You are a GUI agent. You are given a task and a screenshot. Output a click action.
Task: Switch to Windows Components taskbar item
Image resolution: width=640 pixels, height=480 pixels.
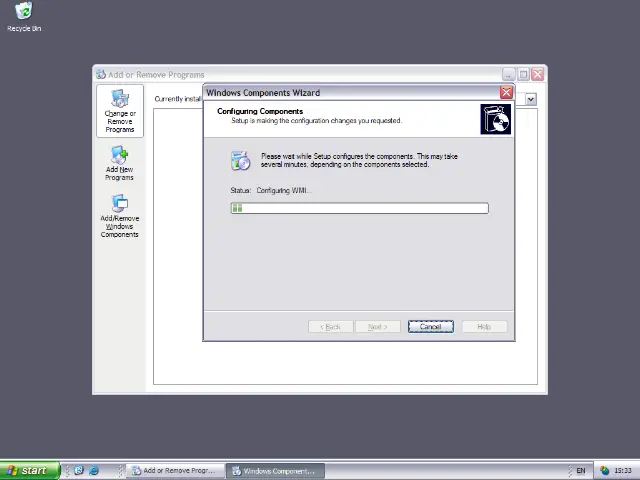point(276,471)
